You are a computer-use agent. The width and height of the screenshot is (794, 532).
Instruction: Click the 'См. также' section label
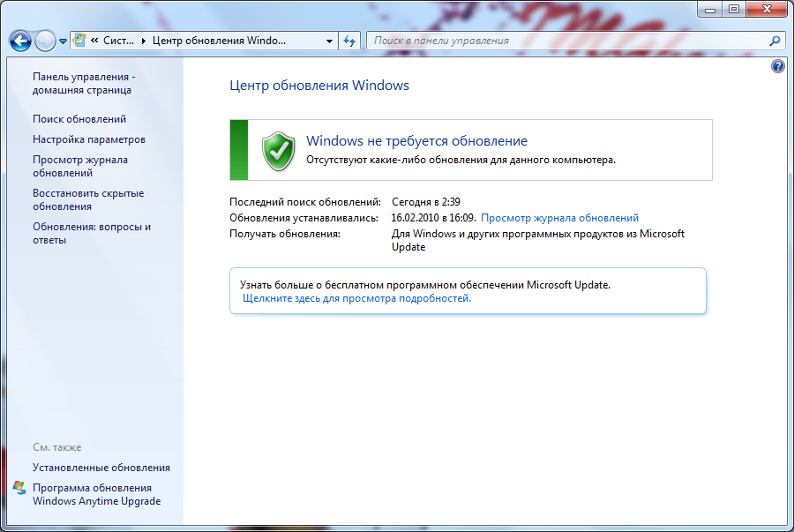coord(57,447)
